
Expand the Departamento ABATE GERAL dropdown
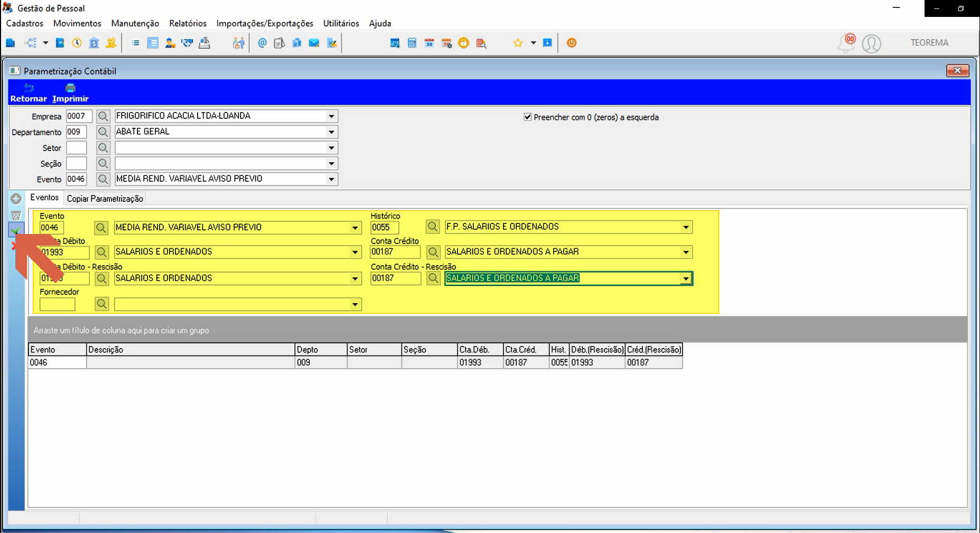coord(331,132)
